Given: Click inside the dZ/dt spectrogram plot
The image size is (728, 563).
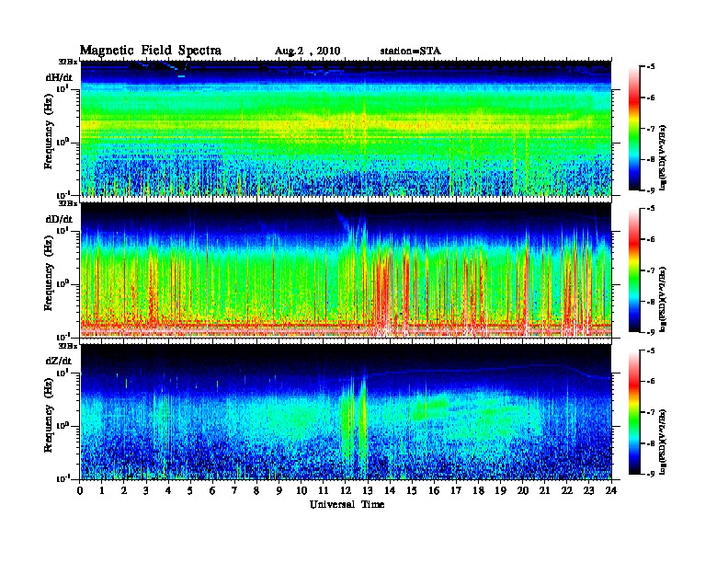Looking at the screenshot, I should tap(346, 412).
